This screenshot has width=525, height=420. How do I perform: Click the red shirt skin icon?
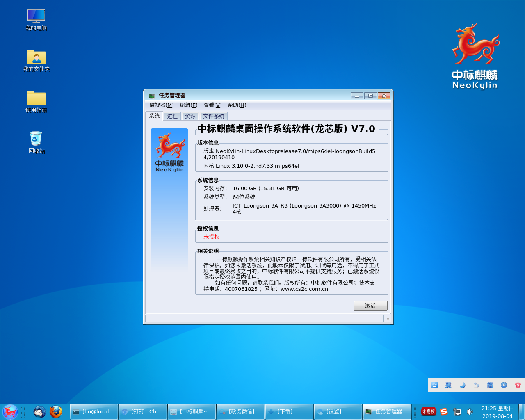518,385
